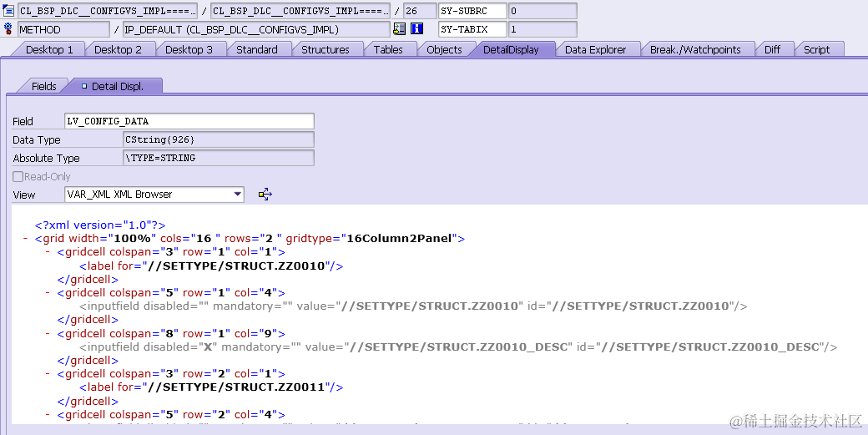Collapse gridcell colspan 3 row 1 col 1
This screenshot has width=868, height=435.
pyautogui.click(x=48, y=252)
